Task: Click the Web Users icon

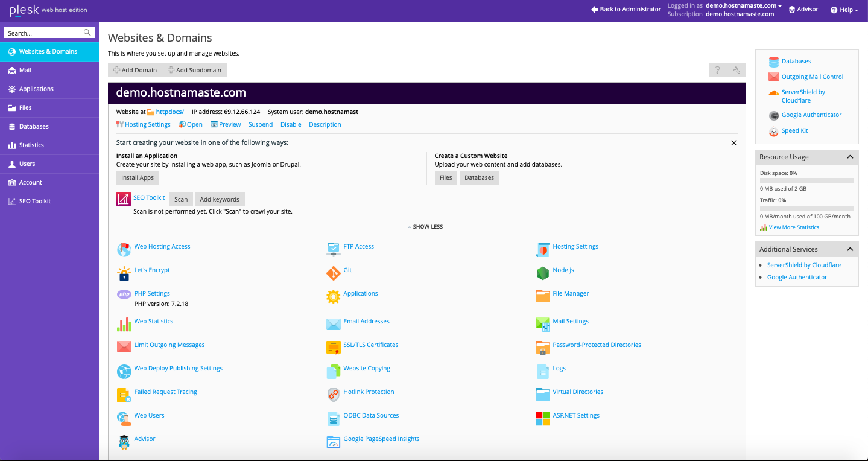Action: pyautogui.click(x=124, y=418)
